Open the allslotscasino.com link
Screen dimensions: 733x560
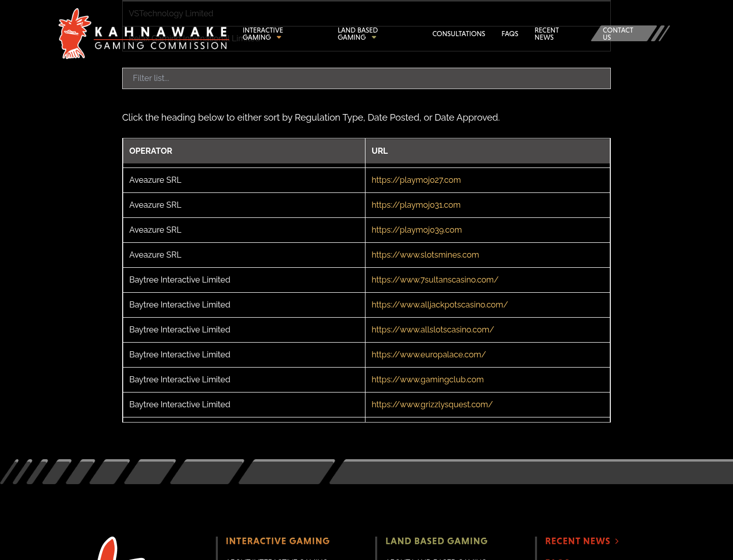(x=433, y=329)
